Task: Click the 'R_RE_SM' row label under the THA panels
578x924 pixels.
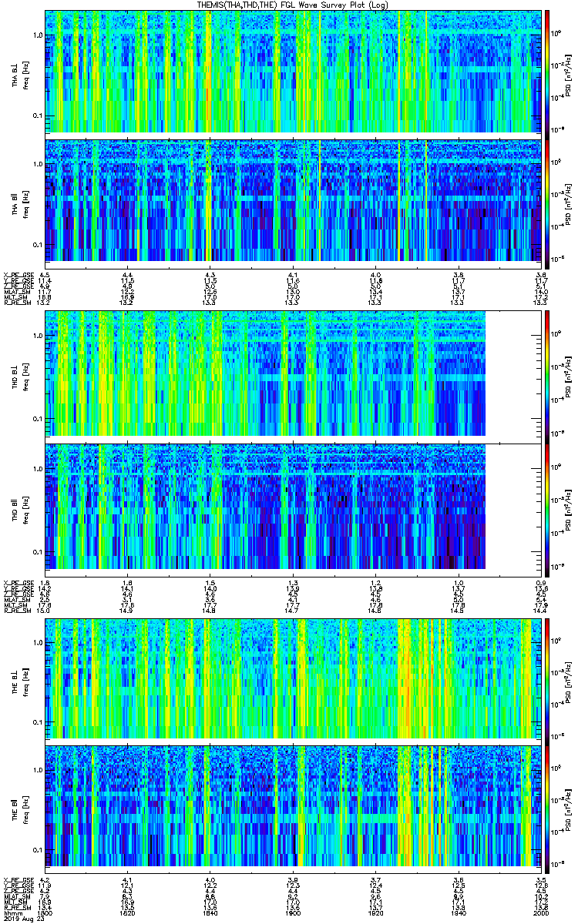Action: [x=17, y=303]
